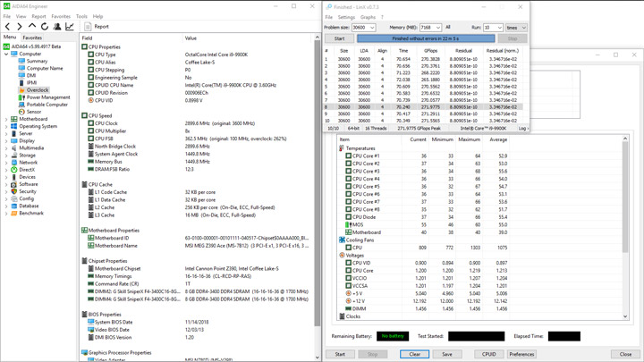Select the Overclock tree item

click(x=38, y=90)
